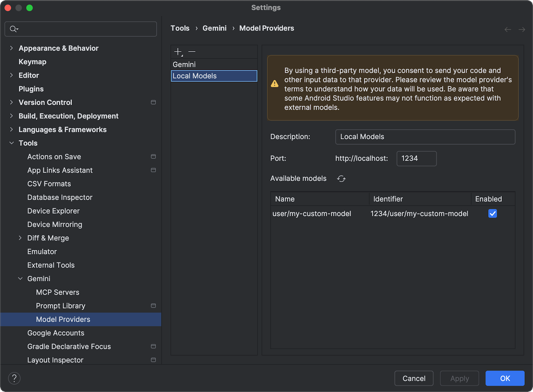The height and width of the screenshot is (392, 533).
Task: Disable the user/my-custom-model checkbox
Action: click(492, 214)
